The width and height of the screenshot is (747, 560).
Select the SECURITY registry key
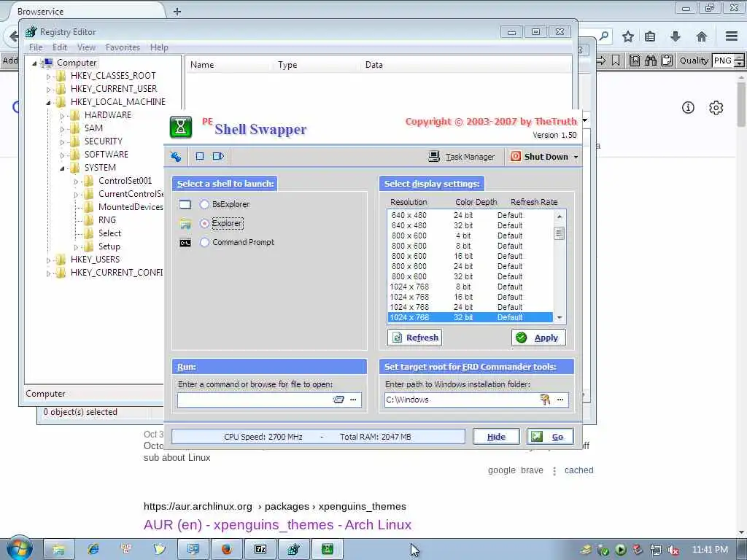pos(104,141)
